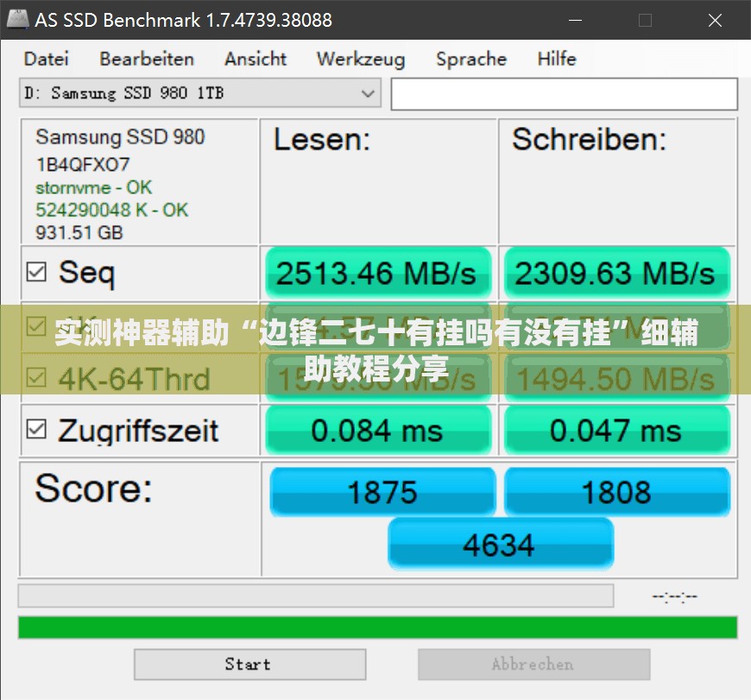751x700 pixels.
Task: Click the firmware text 1B4QFXO7
Action: tap(82, 165)
